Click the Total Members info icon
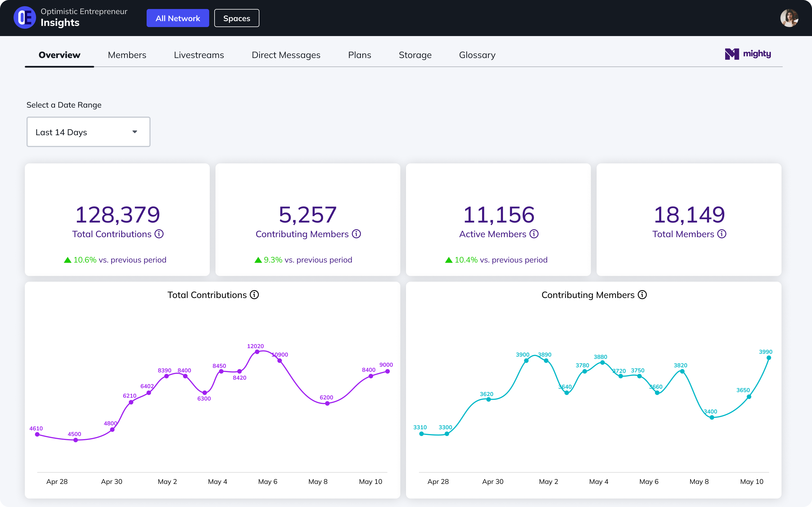The image size is (812, 507). click(x=721, y=234)
